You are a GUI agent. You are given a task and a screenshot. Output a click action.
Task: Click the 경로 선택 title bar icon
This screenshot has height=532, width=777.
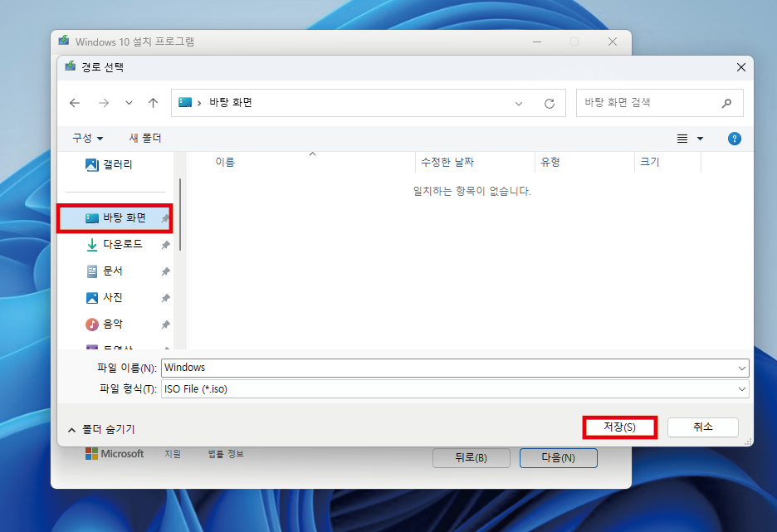point(71,66)
